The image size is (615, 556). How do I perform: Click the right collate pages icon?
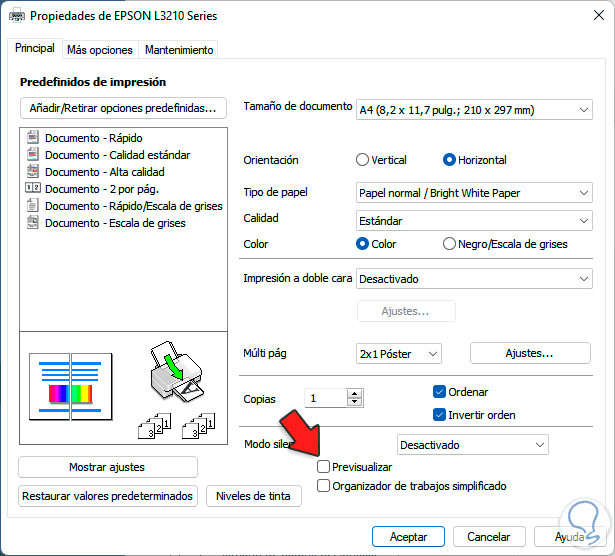(x=198, y=425)
